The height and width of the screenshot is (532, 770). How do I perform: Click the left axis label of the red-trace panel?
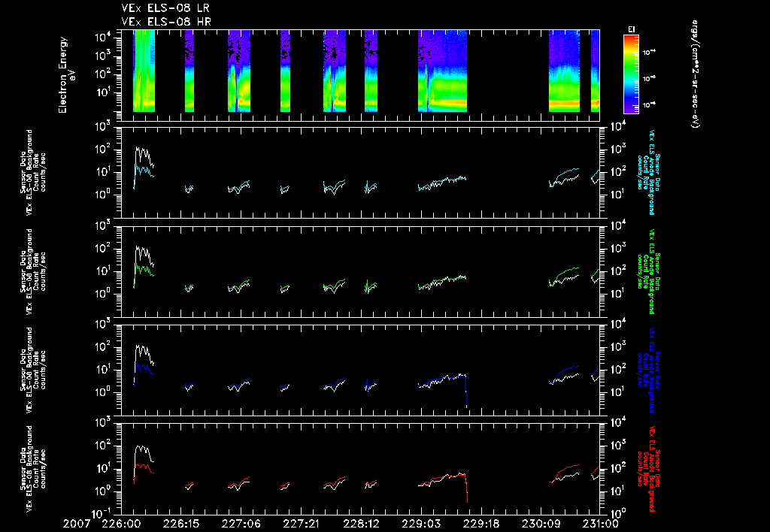pos(33,469)
